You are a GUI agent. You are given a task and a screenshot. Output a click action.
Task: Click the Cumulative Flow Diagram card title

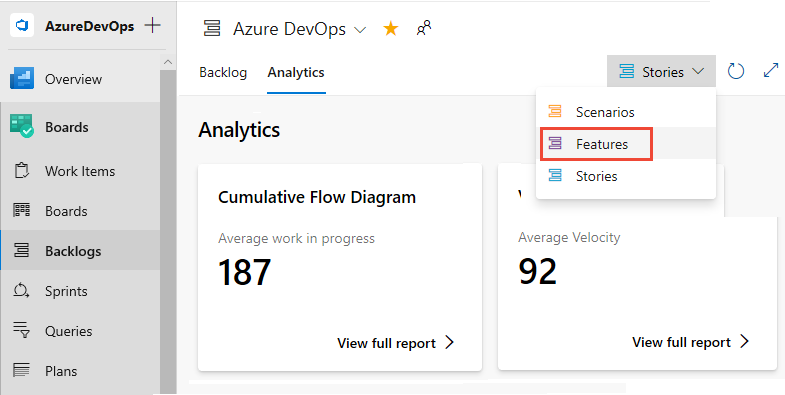pyautogui.click(x=317, y=197)
